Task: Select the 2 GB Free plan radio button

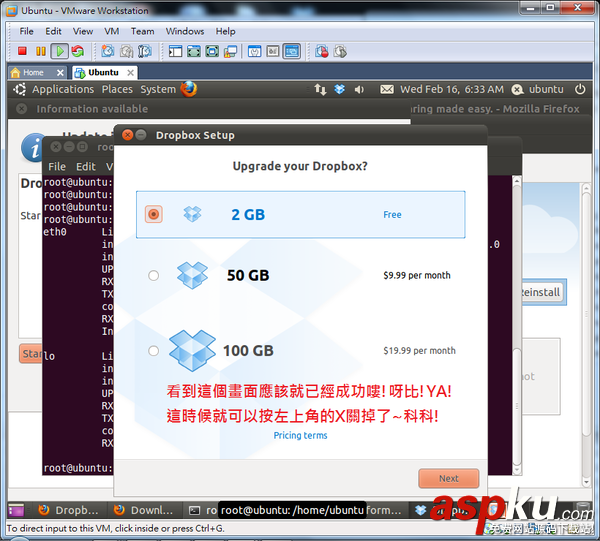Action: pos(153,214)
